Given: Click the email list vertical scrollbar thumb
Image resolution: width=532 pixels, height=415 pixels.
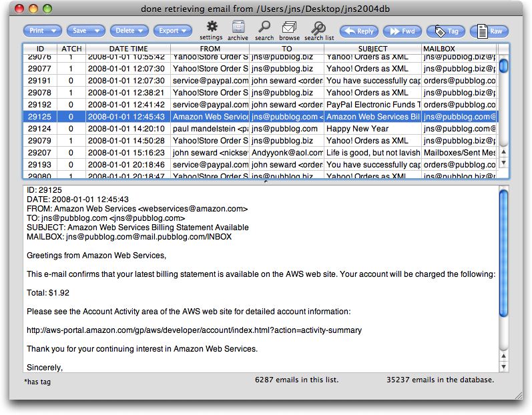Looking at the screenshot, I should (504, 65).
